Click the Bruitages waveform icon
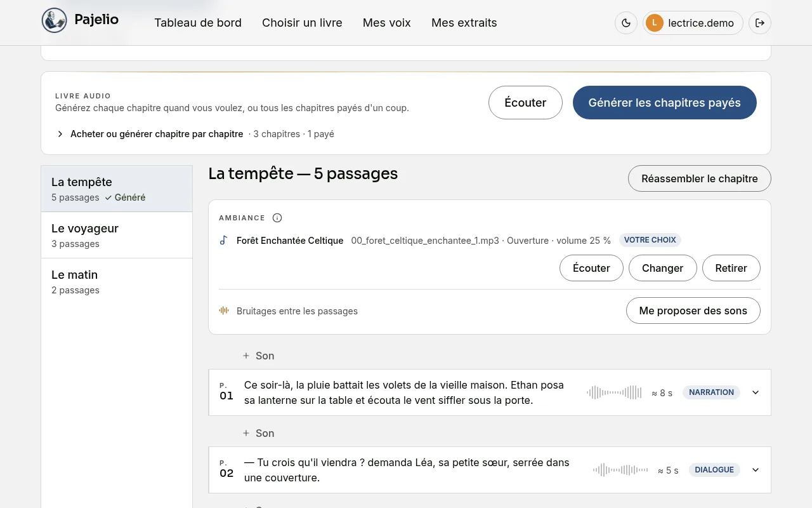Viewport: 812px width, 508px height. coord(224,311)
